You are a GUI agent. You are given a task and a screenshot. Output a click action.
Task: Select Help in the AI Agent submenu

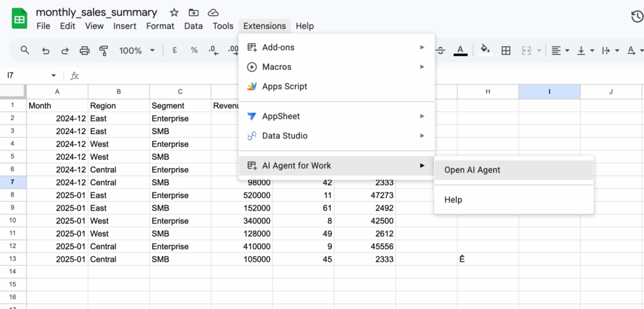pyautogui.click(x=514, y=199)
